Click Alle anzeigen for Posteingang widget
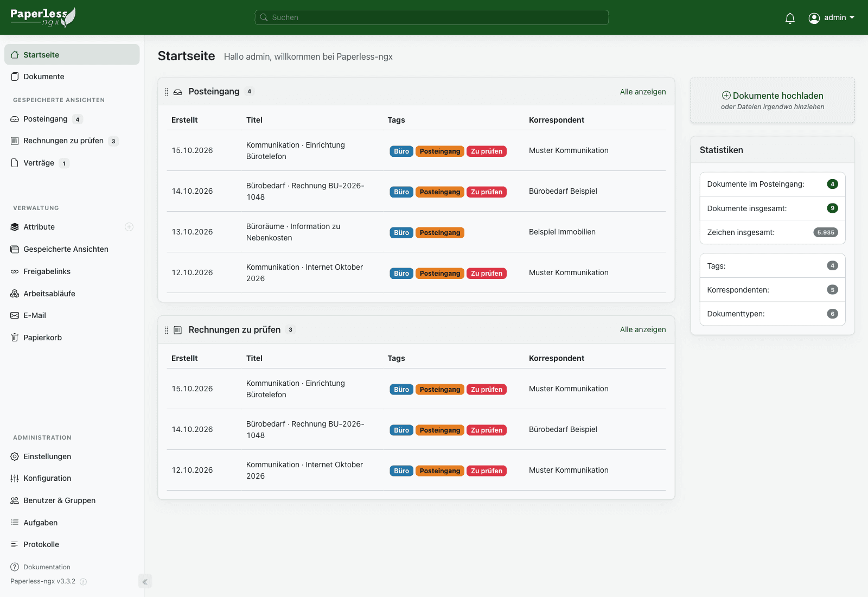The height and width of the screenshot is (597, 868). [x=643, y=92]
